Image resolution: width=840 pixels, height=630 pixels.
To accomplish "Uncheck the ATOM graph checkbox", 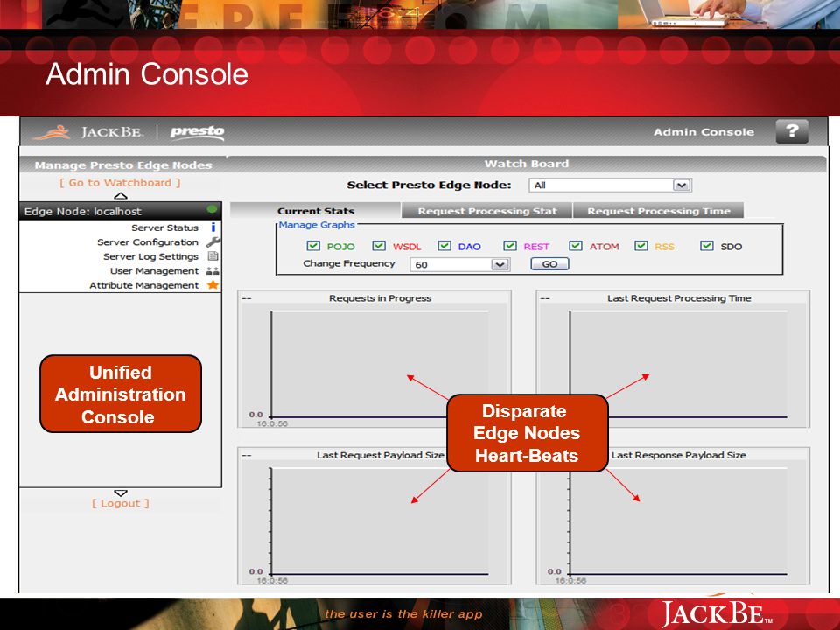I will [x=576, y=246].
